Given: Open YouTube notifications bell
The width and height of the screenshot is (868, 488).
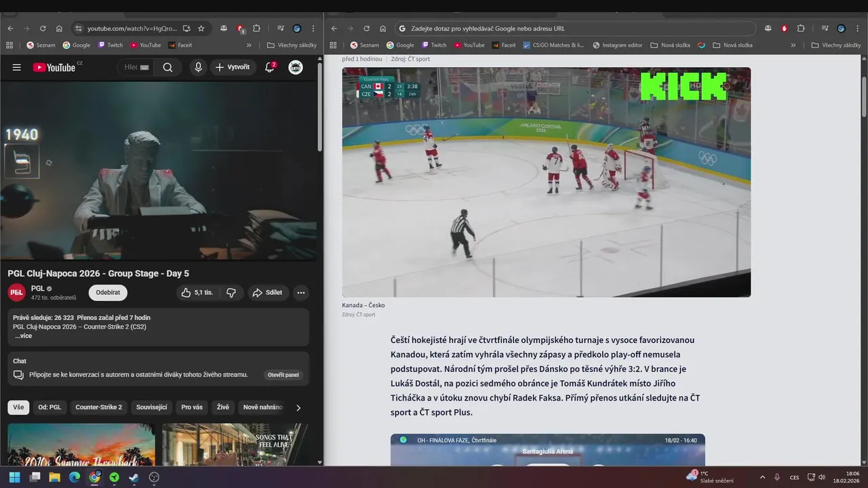Looking at the screenshot, I should pos(270,67).
